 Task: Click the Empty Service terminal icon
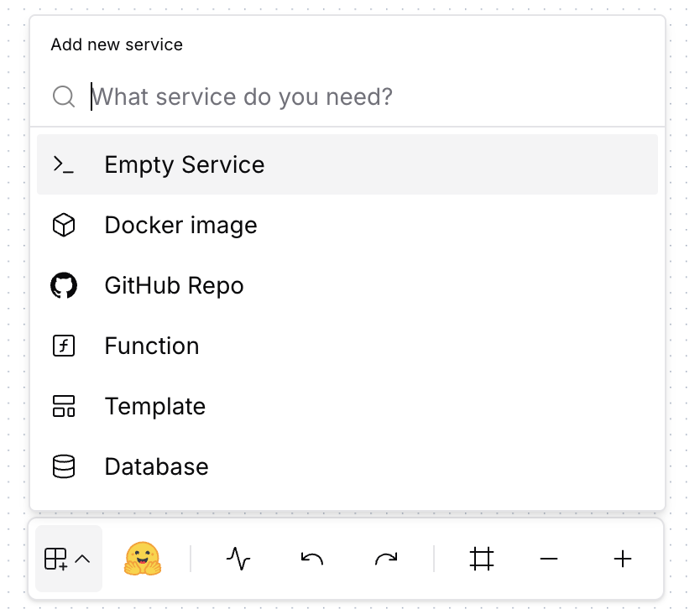point(65,164)
